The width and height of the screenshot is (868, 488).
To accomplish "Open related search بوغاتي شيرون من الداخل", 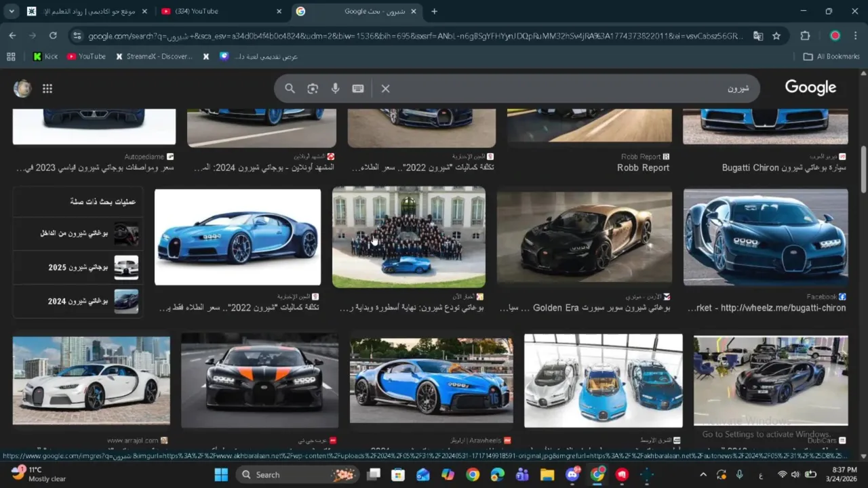I will click(78, 234).
